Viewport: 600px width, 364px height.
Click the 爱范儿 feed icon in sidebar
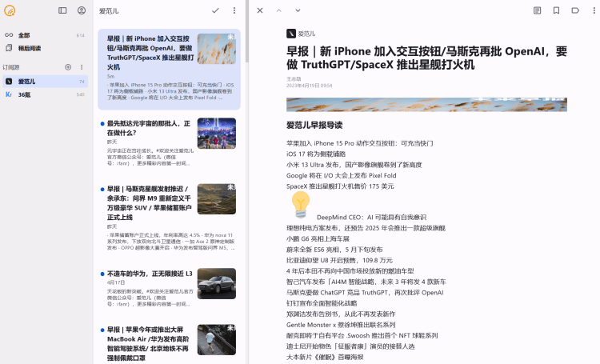coord(9,81)
